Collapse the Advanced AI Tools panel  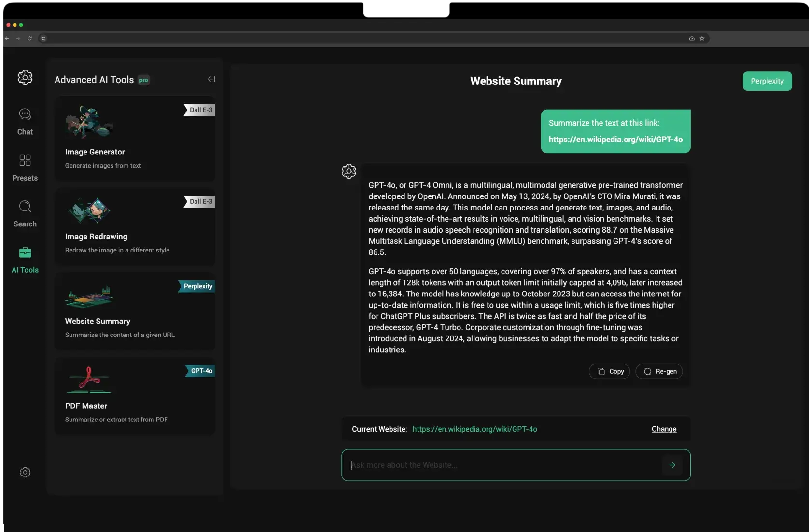tap(211, 79)
